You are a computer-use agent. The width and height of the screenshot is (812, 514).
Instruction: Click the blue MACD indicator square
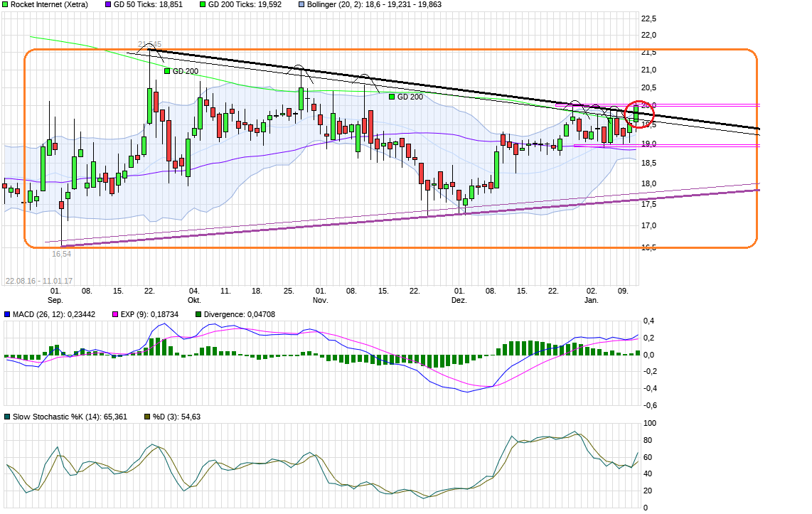7,314
